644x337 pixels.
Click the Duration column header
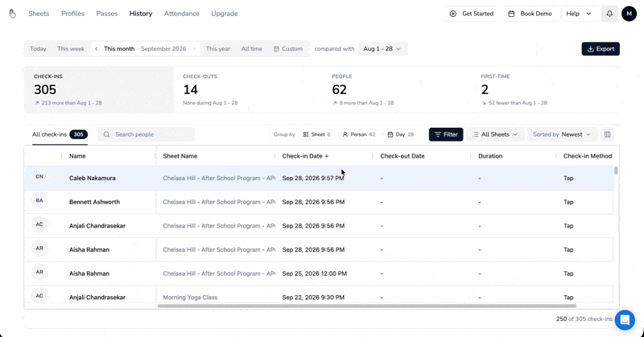click(x=490, y=156)
